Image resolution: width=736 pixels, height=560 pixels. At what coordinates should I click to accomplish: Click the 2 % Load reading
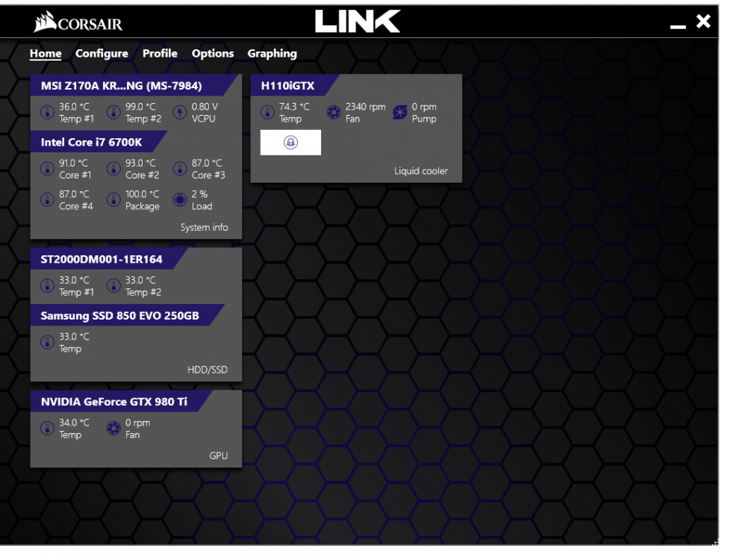[x=202, y=200]
